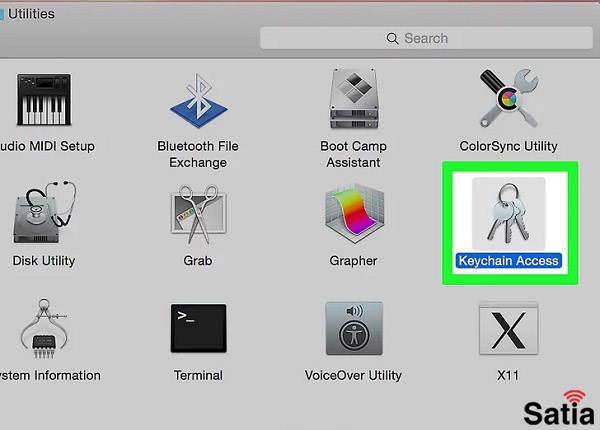Launch the ColorSync Utility icon
This screenshot has height=430, width=600.
pos(509,98)
